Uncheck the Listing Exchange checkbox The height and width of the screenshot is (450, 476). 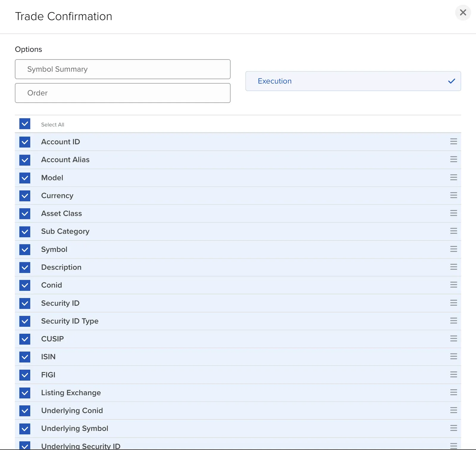pyautogui.click(x=25, y=393)
